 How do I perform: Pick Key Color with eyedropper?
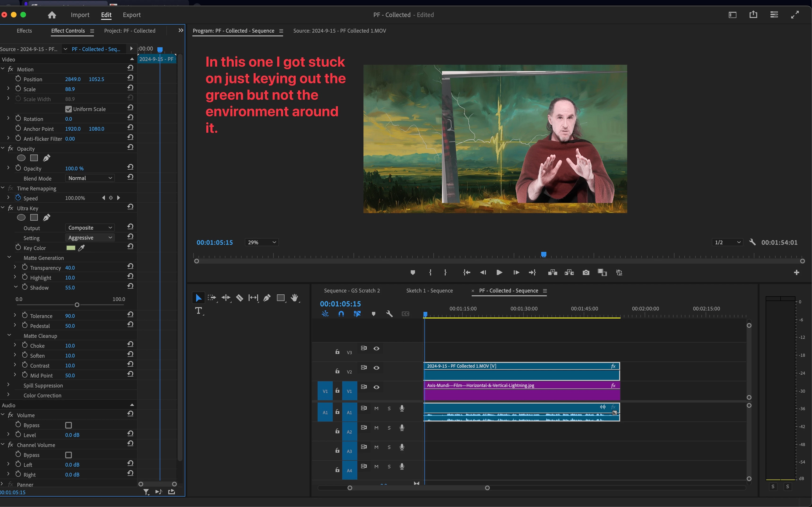point(81,248)
